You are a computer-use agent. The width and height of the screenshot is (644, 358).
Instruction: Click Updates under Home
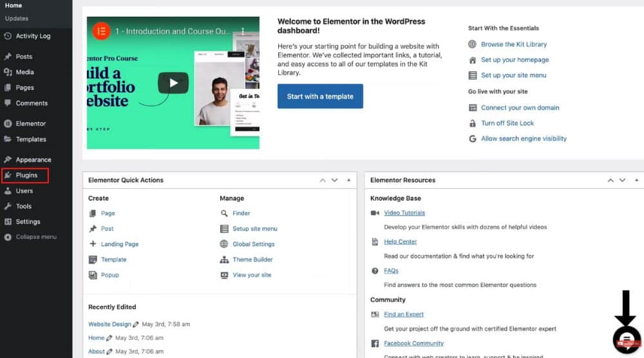17,19
